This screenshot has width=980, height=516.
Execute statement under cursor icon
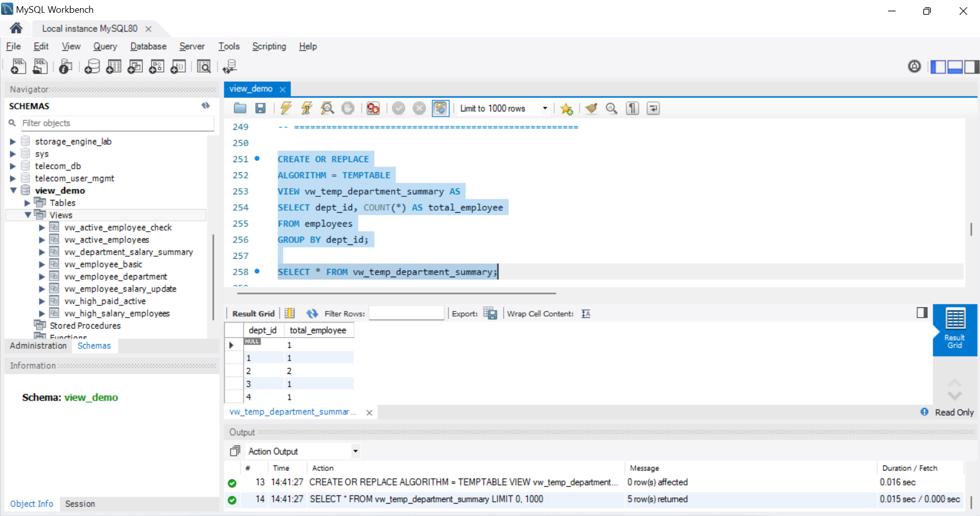306,108
